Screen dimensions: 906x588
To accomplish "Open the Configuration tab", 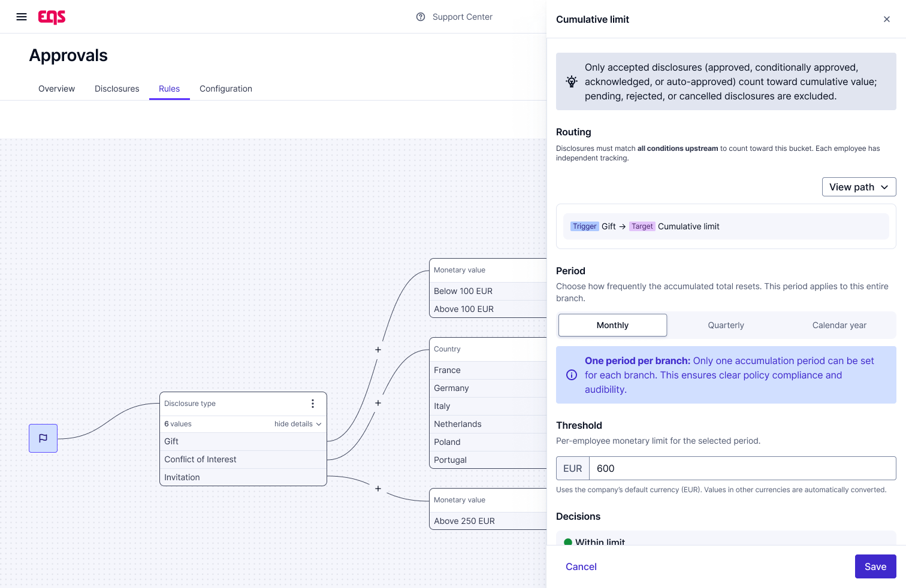I will [226, 89].
